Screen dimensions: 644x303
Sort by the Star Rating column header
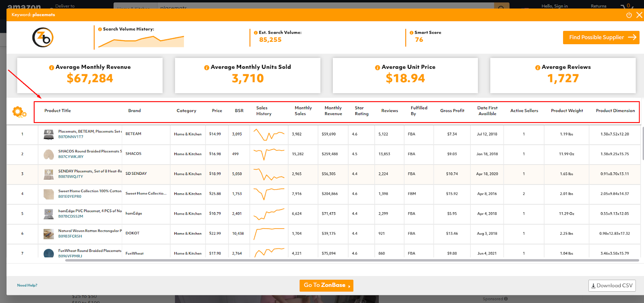point(361,111)
